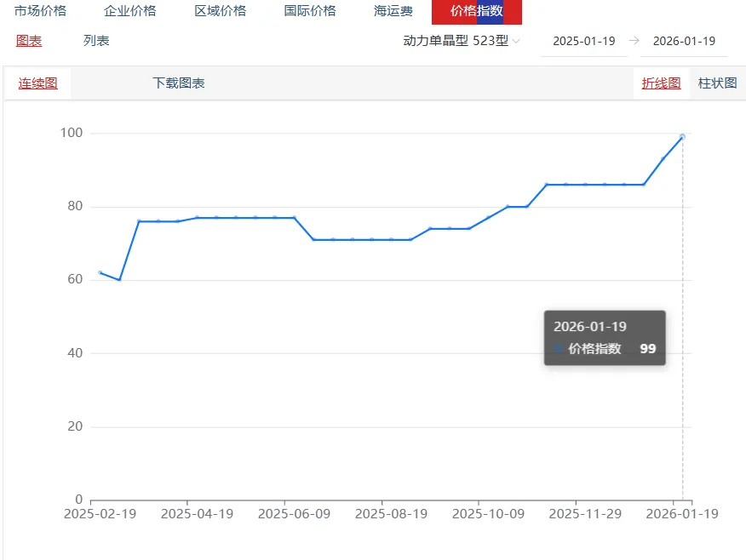Go to the 海运费 tab
Screen dimensions: 746x560
pyautogui.click(x=393, y=10)
